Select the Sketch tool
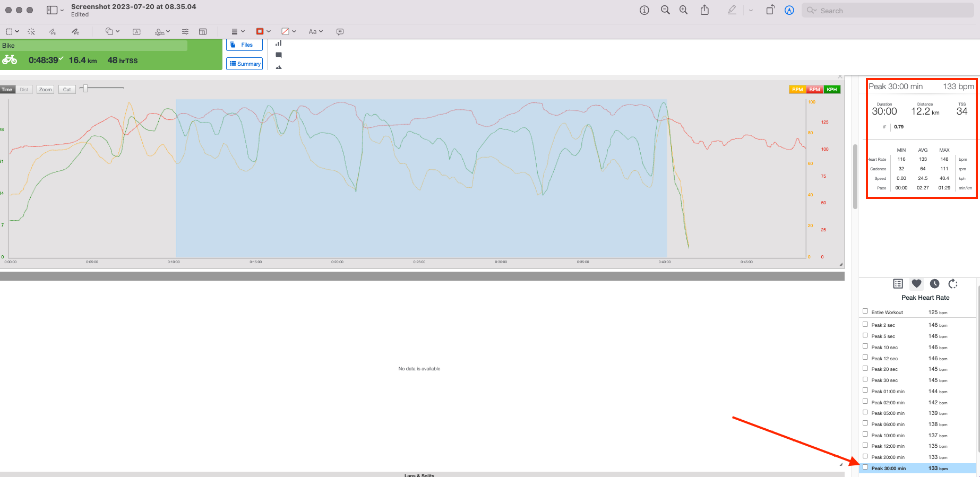Screen dimensions: 980x477 (52, 32)
